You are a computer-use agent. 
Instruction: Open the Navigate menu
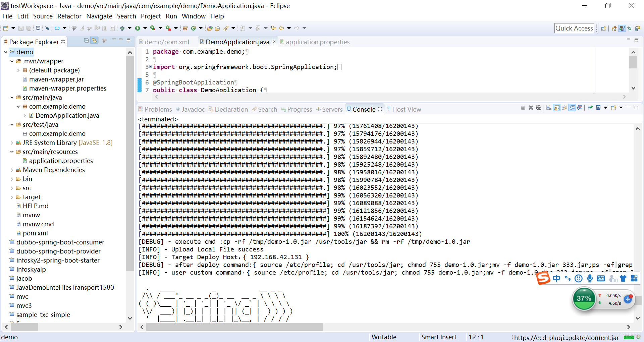(x=99, y=16)
